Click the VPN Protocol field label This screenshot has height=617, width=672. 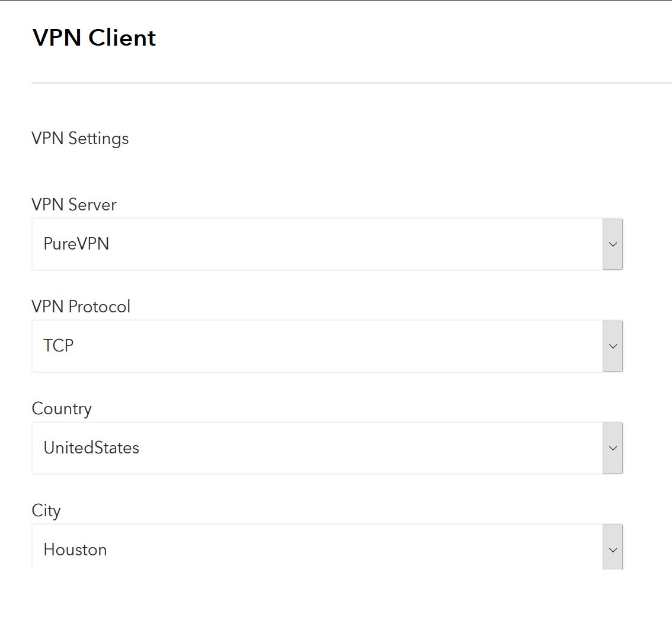(81, 306)
